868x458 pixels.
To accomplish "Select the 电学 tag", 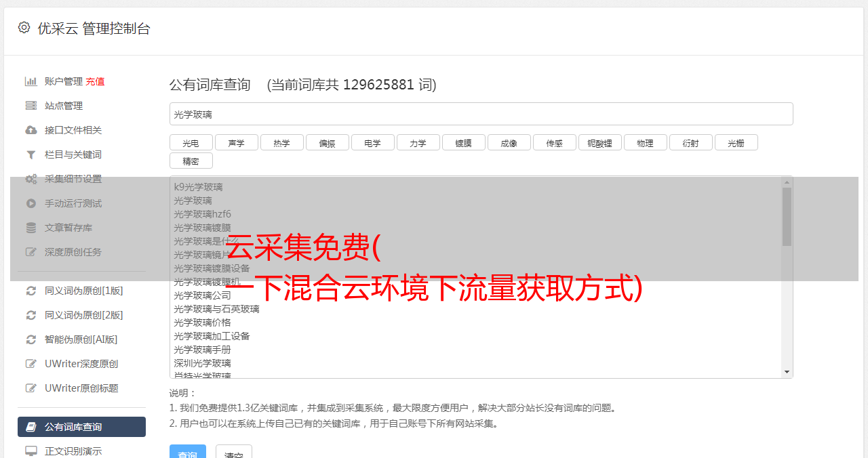I will click(372, 142).
